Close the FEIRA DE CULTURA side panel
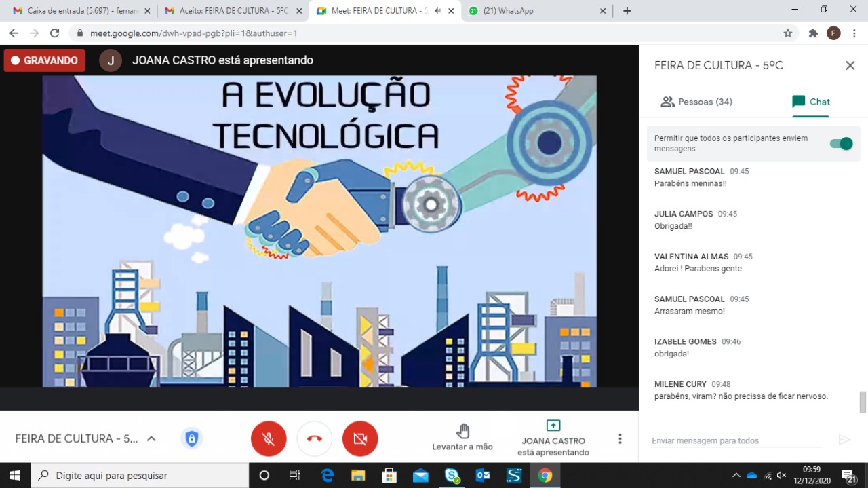The image size is (868, 488). point(850,66)
